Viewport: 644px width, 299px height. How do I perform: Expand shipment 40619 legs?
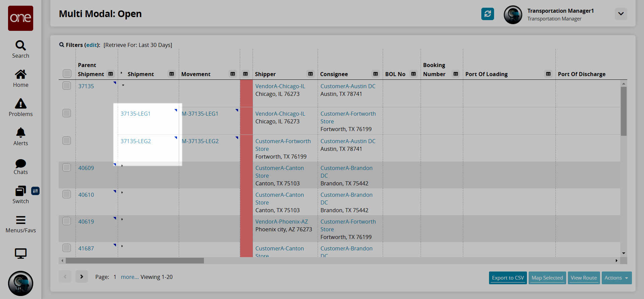click(x=122, y=219)
